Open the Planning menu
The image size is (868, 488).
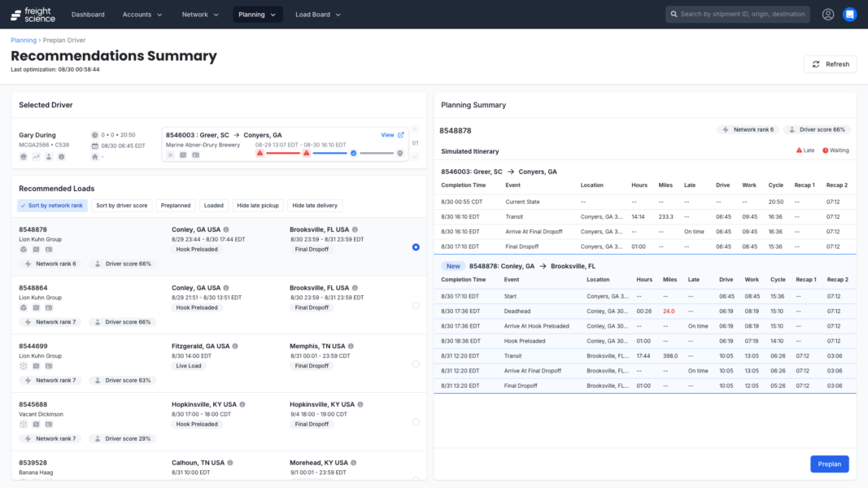pos(257,14)
